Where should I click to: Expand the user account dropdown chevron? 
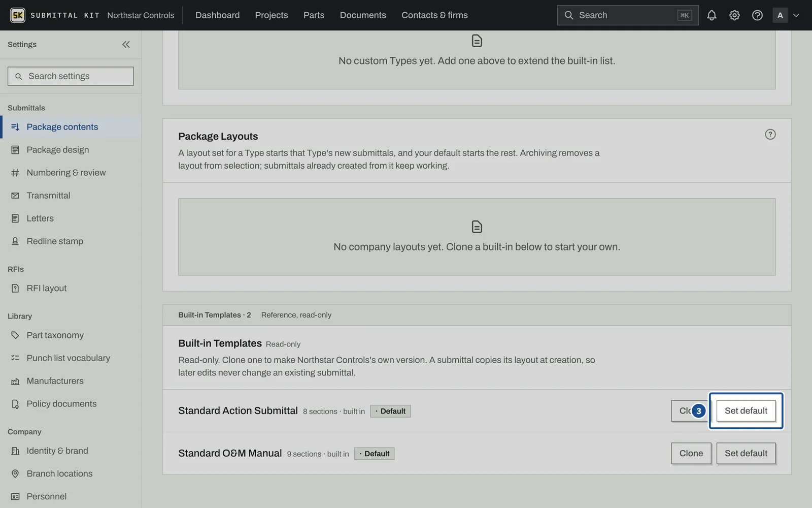[796, 15]
